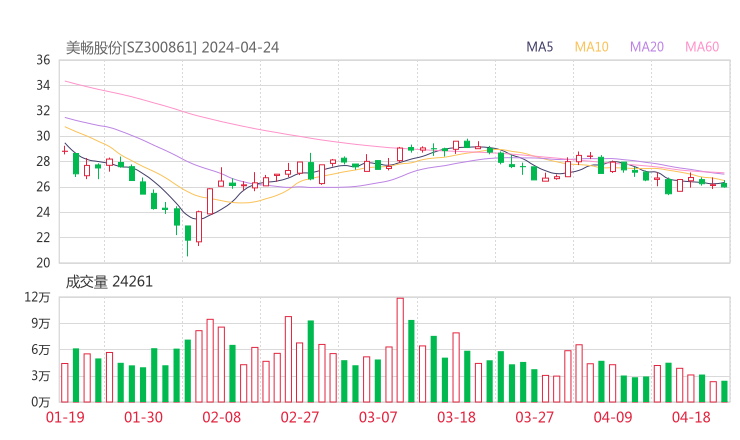Click the 3万 volume axis label
This screenshot has height=440, width=740.
[41, 376]
